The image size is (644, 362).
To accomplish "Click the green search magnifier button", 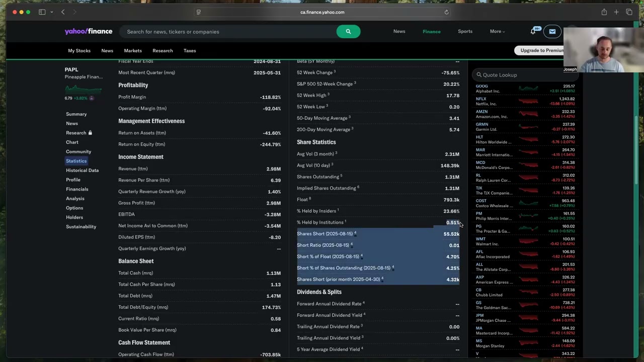I will (x=348, y=31).
